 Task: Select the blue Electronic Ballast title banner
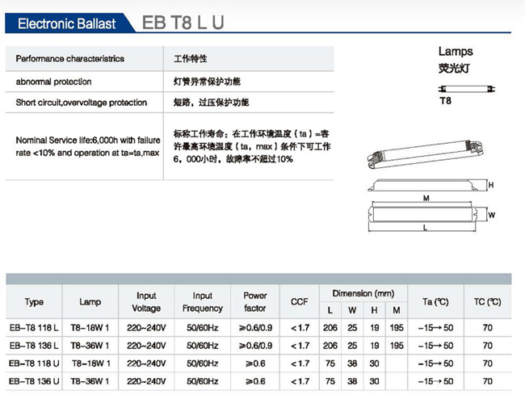click(66, 23)
